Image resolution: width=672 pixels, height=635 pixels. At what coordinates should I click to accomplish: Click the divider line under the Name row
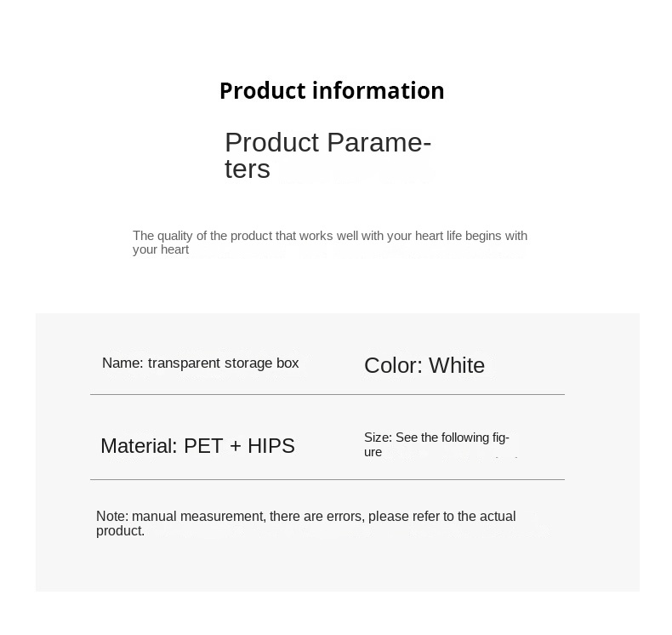(x=327, y=394)
